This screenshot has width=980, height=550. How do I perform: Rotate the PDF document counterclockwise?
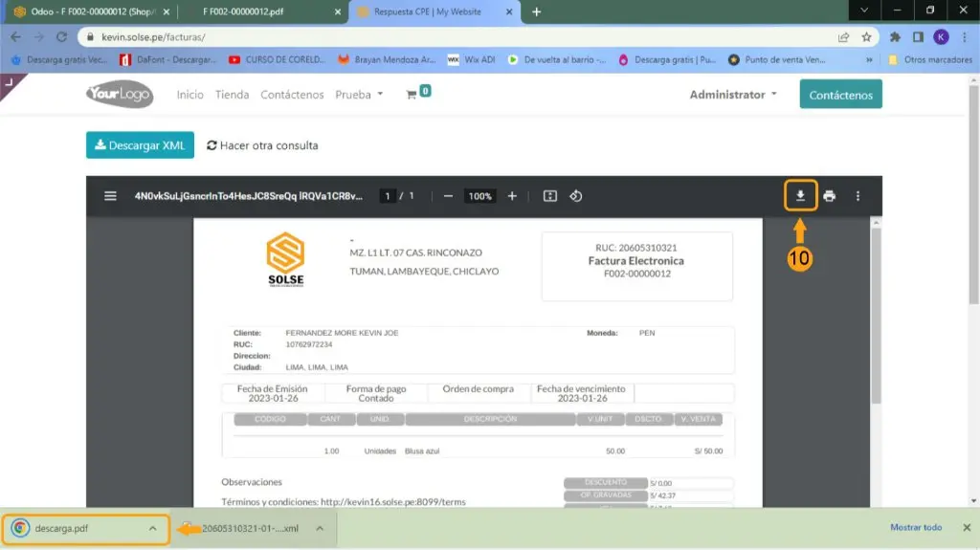coord(576,196)
